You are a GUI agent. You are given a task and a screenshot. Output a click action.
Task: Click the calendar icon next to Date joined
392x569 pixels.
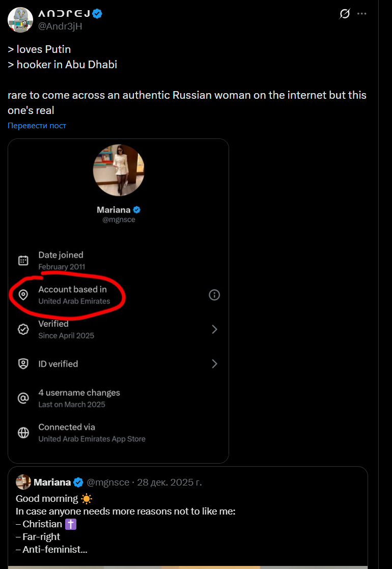(23, 261)
